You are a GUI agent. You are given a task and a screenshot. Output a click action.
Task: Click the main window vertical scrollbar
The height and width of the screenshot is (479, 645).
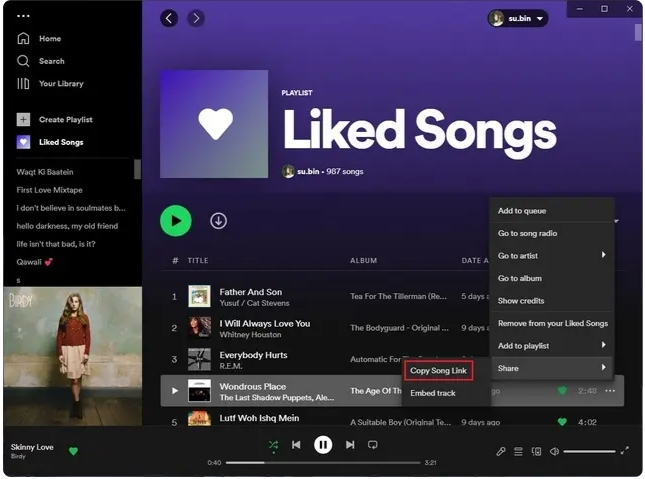pyautogui.click(x=638, y=33)
